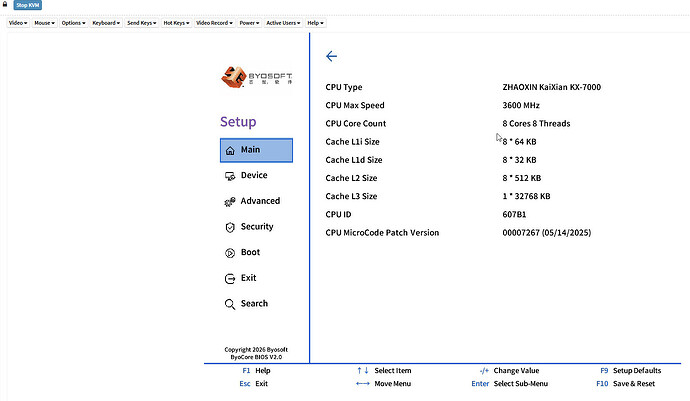Click the Esc Exit hint
690x401 pixels.
(x=253, y=383)
